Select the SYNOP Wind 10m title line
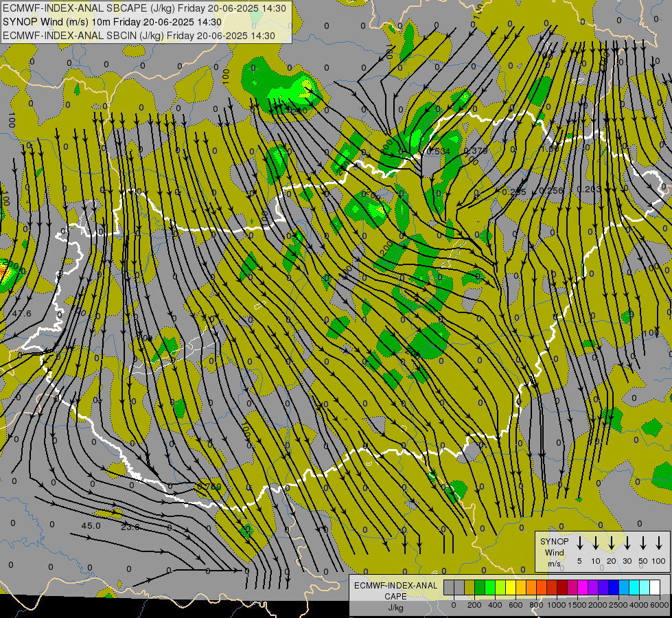Screen dimensions: 672x618 coord(113,22)
